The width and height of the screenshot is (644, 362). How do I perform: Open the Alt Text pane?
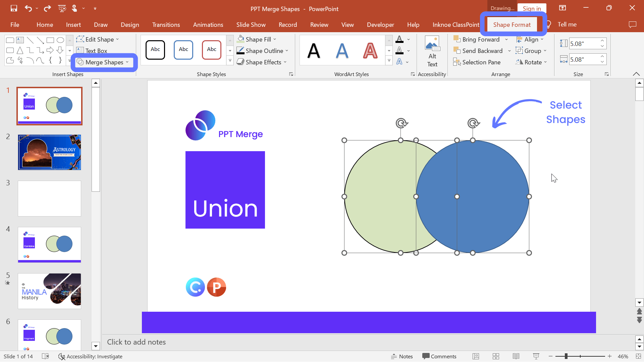[433, 51]
